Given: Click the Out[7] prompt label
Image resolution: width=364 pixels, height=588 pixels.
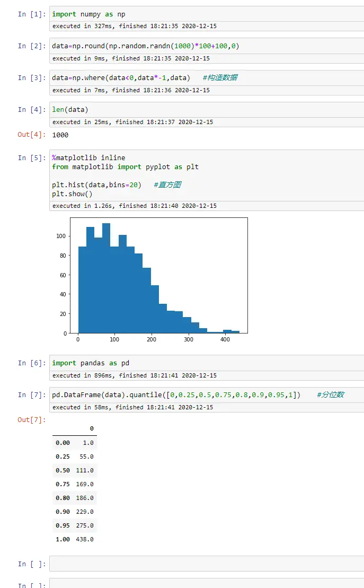Looking at the screenshot, I should point(32,420).
